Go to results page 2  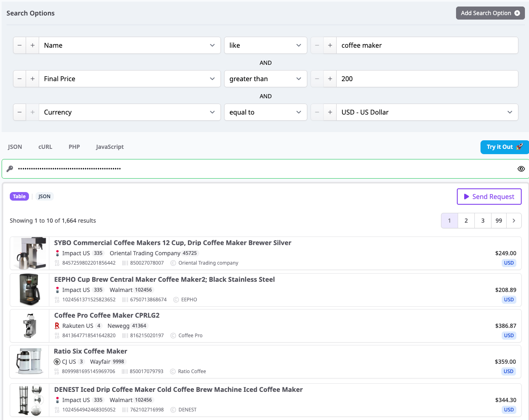click(x=466, y=221)
